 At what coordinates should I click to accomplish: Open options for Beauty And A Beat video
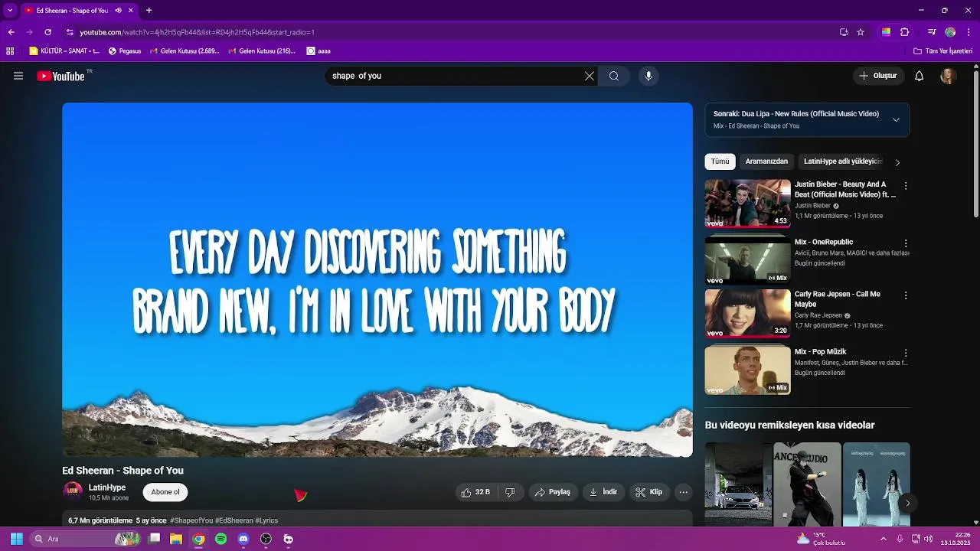[906, 186]
